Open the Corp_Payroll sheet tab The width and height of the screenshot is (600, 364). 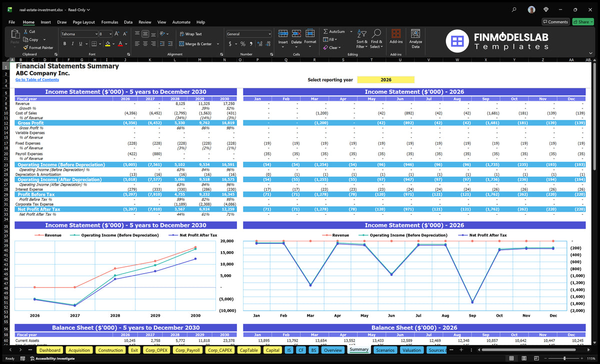[x=187, y=350]
